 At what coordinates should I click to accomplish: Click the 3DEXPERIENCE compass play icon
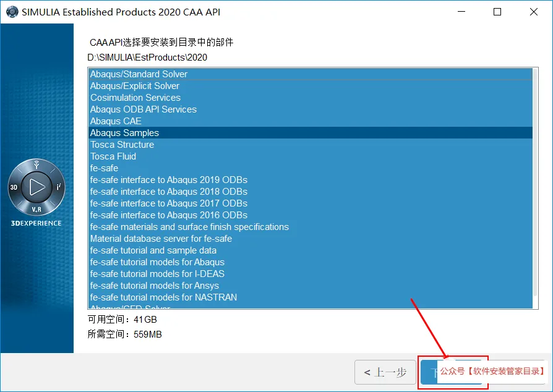coord(36,187)
